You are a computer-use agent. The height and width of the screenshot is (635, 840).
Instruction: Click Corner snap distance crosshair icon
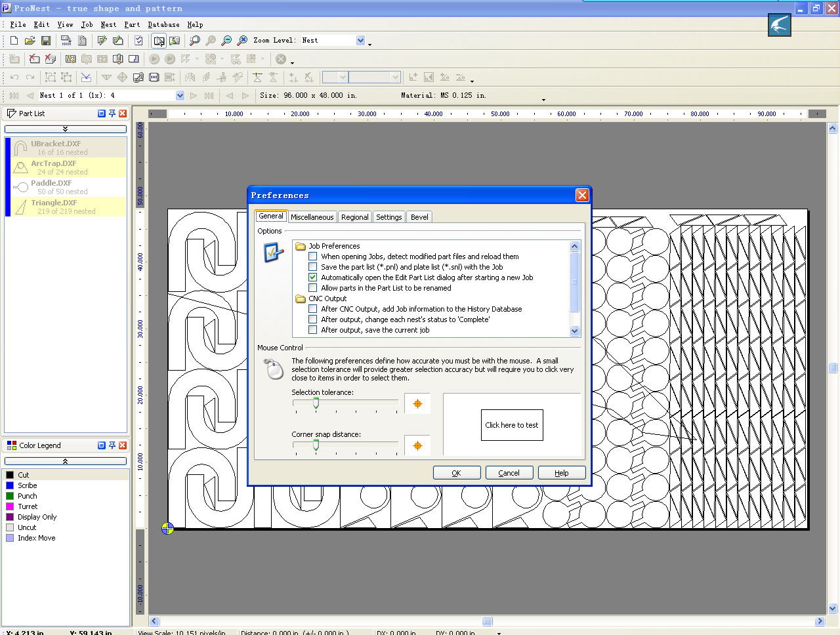417,446
